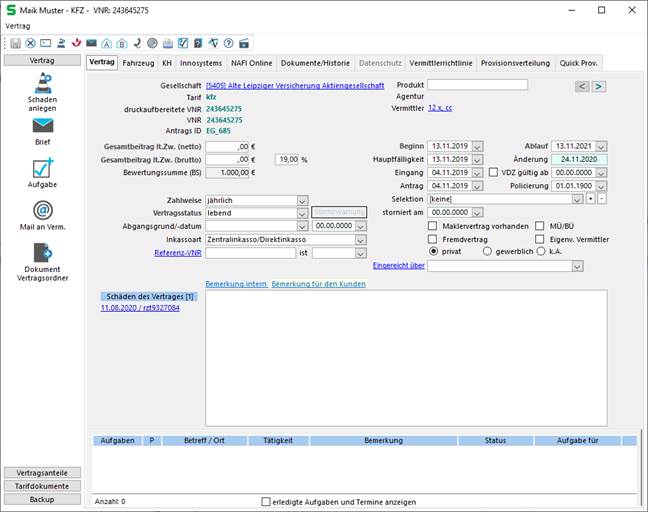Check erledigte Aufgaben und Termine anzeigen
Viewport: 648px width, 512px height.
(x=265, y=501)
